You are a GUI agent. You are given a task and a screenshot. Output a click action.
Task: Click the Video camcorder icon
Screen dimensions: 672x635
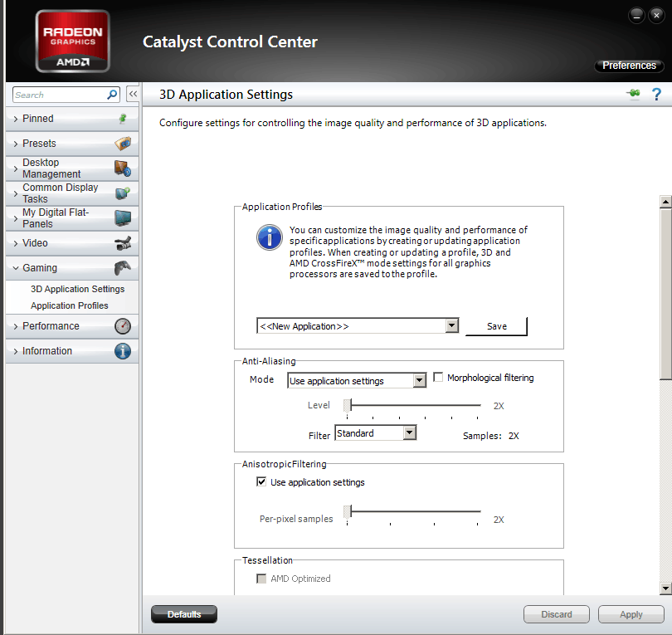[123, 243]
